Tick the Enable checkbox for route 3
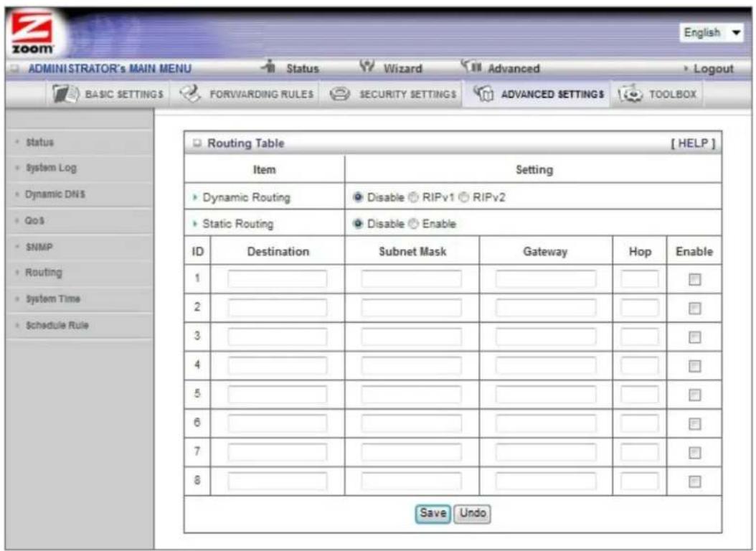Screen dimensions: 756x551 [x=695, y=337]
